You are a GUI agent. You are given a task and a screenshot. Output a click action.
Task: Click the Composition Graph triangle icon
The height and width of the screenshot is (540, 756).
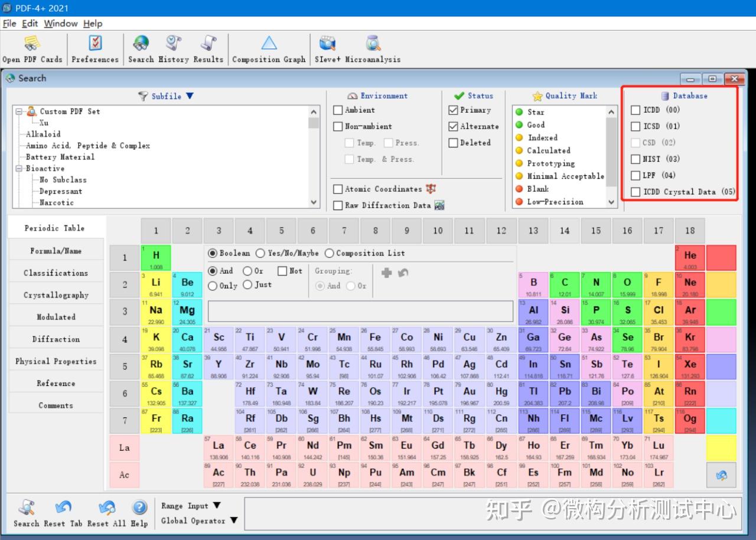269,43
